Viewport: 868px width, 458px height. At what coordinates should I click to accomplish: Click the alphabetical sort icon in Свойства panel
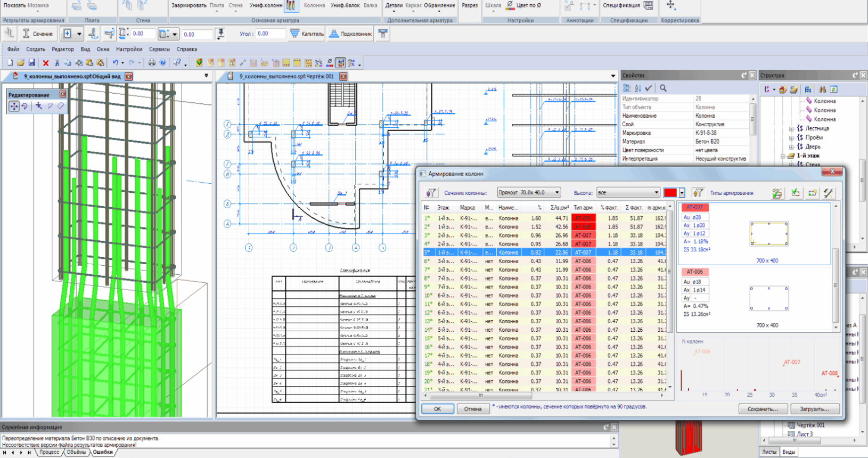(637, 88)
